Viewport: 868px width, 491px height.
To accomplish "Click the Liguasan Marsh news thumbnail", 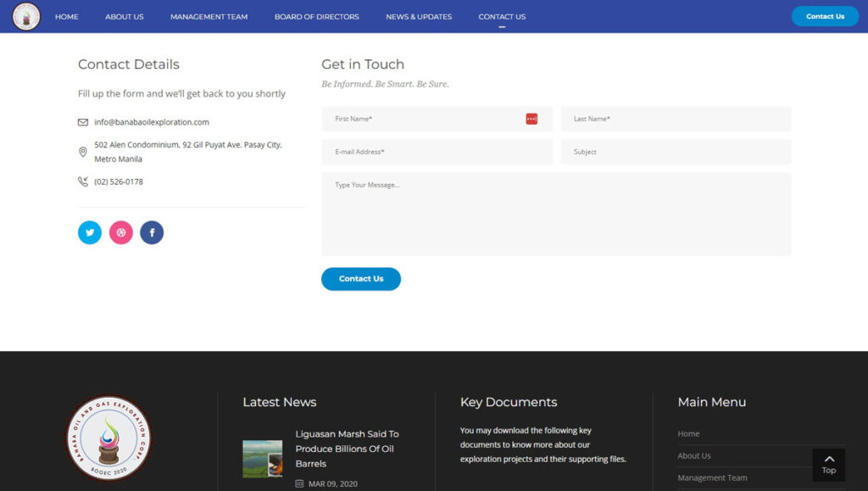I will (262, 458).
